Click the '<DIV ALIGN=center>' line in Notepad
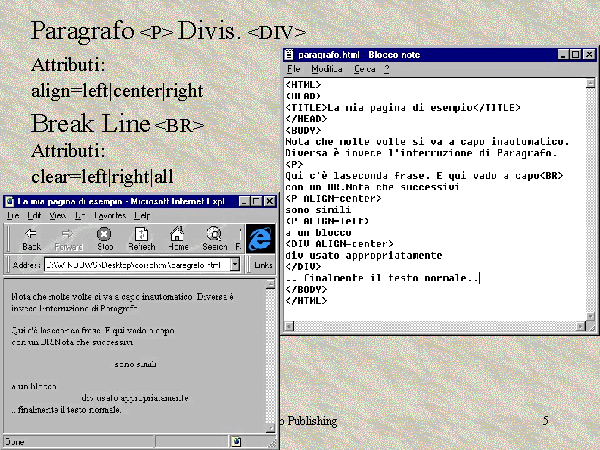Screen dimensions: 600x450 (x=339, y=244)
